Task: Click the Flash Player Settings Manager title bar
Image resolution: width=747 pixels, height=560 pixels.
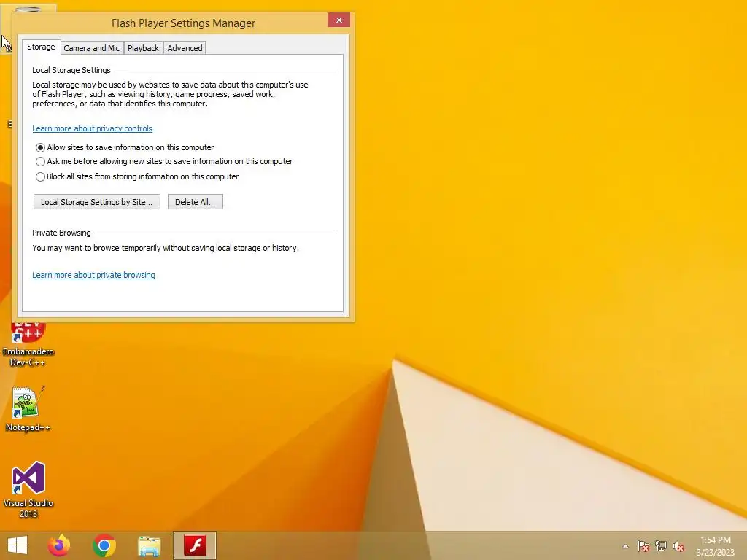Action: coord(183,23)
